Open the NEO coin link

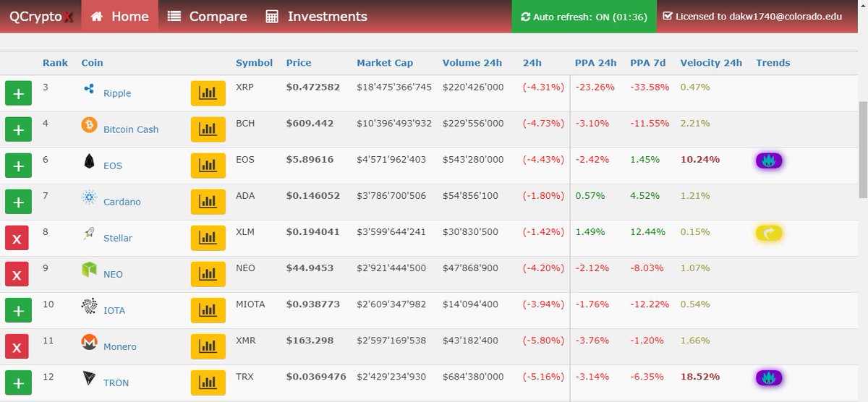tap(113, 274)
